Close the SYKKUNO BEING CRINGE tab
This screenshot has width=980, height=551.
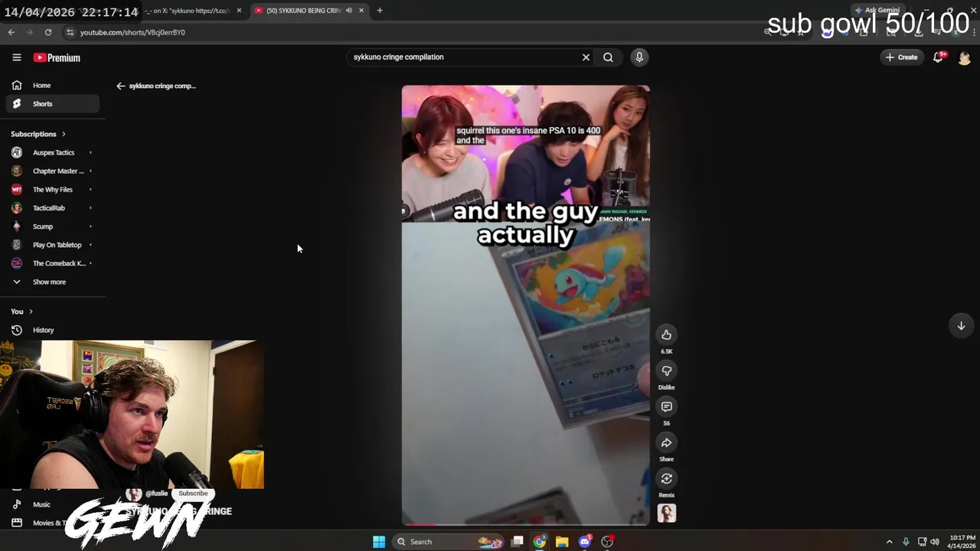coord(361,11)
